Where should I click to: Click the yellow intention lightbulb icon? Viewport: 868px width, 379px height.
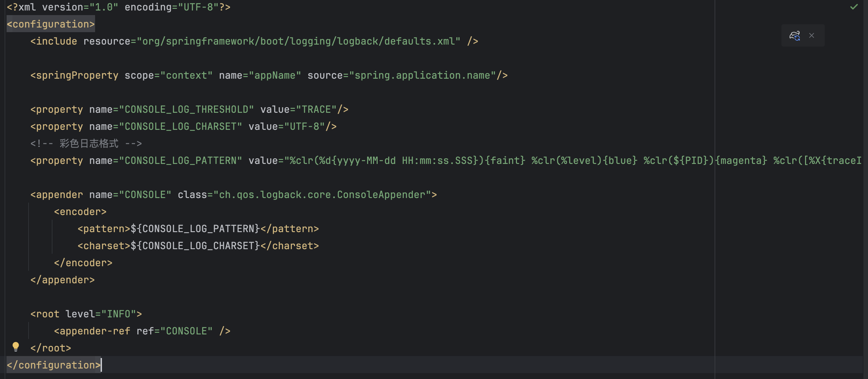(x=15, y=347)
